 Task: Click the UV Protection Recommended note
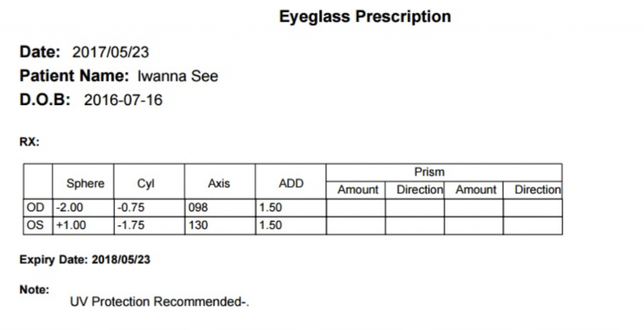point(159,302)
